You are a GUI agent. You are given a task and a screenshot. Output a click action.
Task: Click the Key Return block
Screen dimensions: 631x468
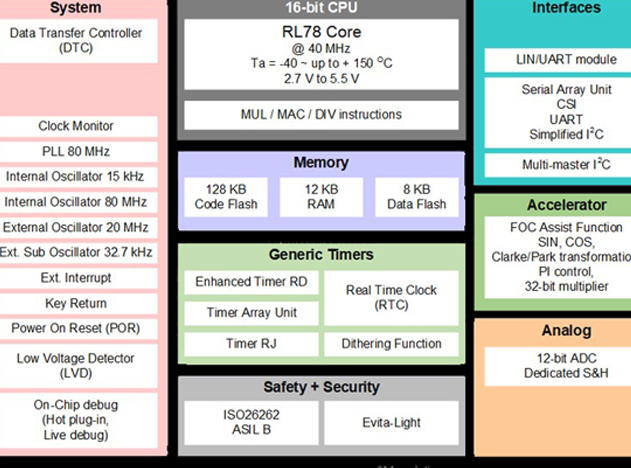(78, 303)
